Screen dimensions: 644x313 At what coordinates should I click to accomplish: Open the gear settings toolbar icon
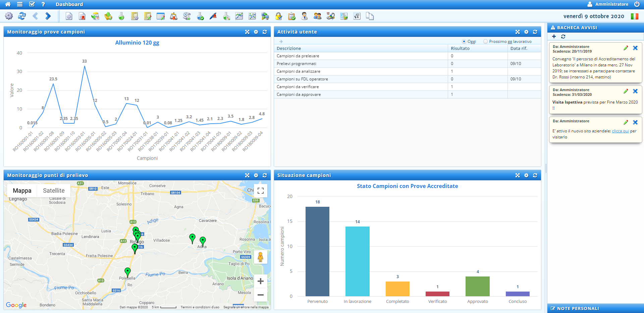(x=9, y=16)
